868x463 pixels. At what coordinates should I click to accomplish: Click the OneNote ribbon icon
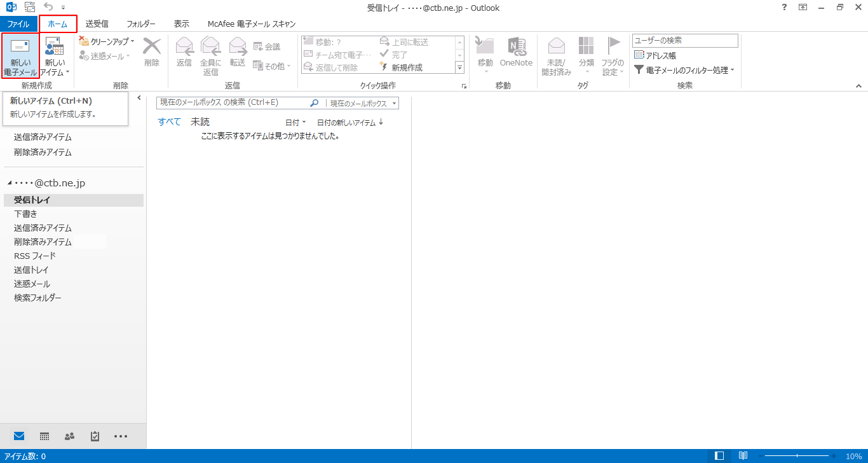click(516, 52)
